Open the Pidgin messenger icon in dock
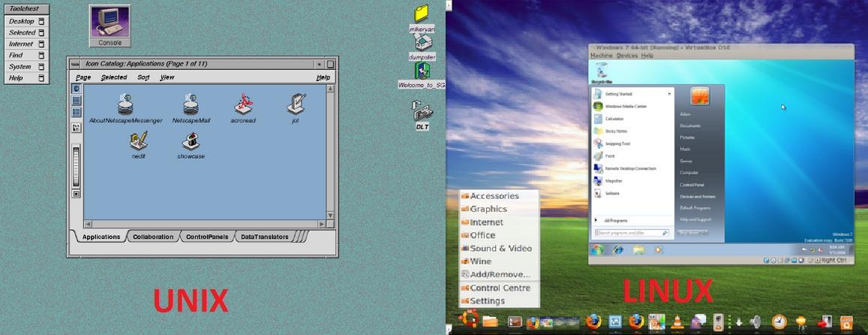Viewport: 868px width, 335px height. (696, 321)
